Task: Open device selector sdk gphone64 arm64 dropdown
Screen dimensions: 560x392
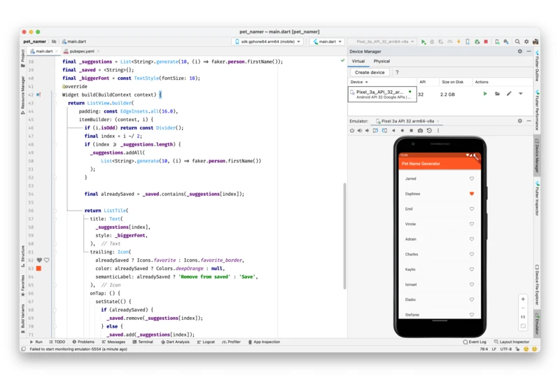Action: point(267,42)
